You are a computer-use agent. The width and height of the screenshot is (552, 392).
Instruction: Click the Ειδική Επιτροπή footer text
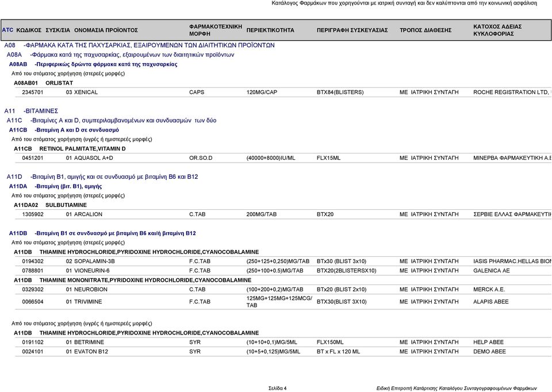pos(457,389)
